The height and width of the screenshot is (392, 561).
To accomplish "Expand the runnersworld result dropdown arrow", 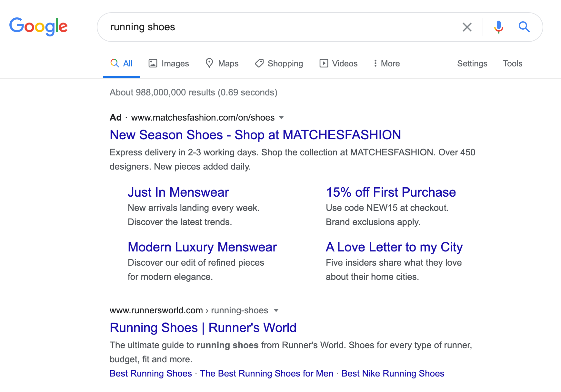I will point(276,310).
